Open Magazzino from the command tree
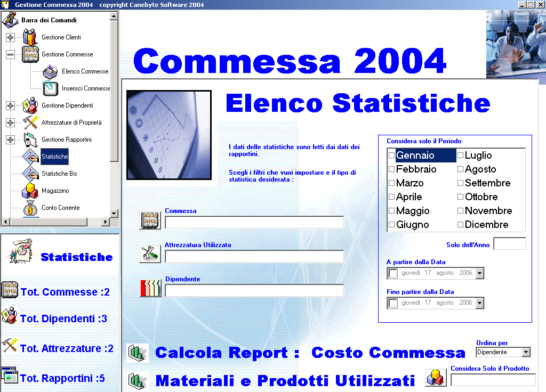546x392 pixels. coord(55,191)
